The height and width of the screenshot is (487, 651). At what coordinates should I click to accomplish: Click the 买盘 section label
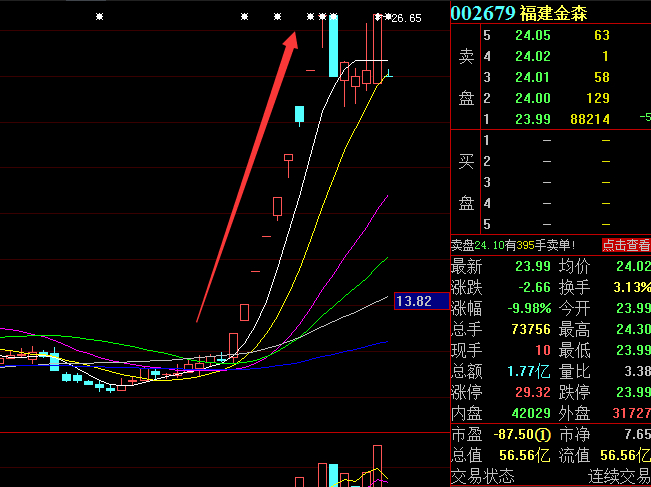(466, 182)
